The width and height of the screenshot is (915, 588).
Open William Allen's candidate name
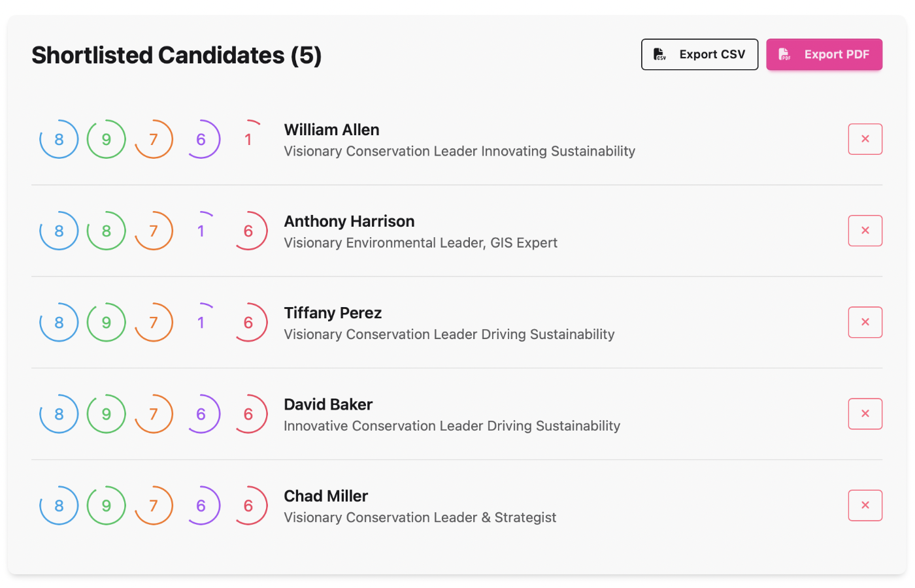(331, 129)
